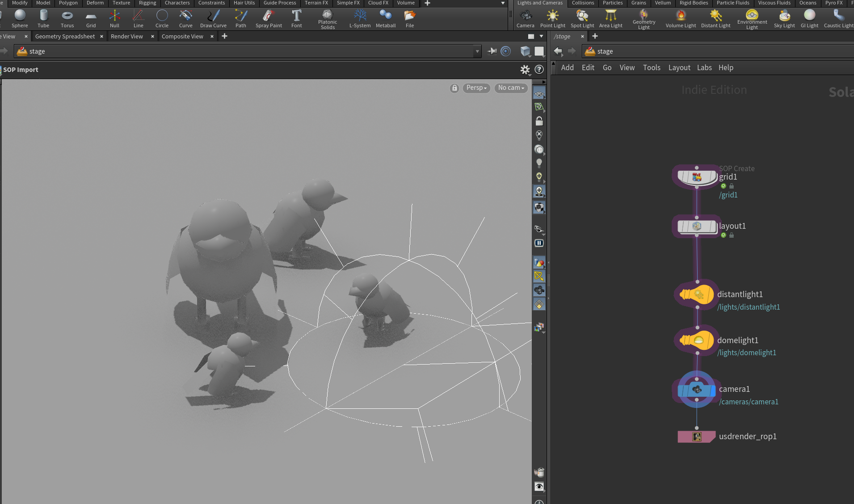Viewport: 854px width, 504px height.
Task: Add a new tab to the viewer pane
Action: 224,36
